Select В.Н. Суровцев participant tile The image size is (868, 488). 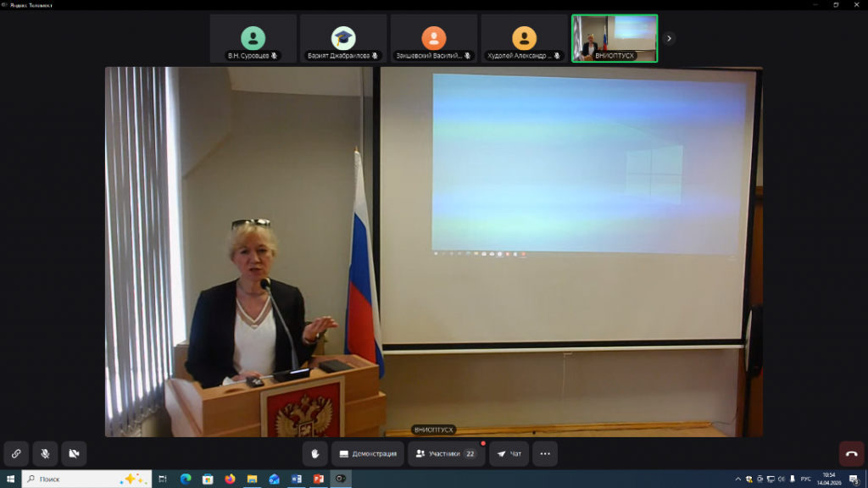(x=253, y=39)
